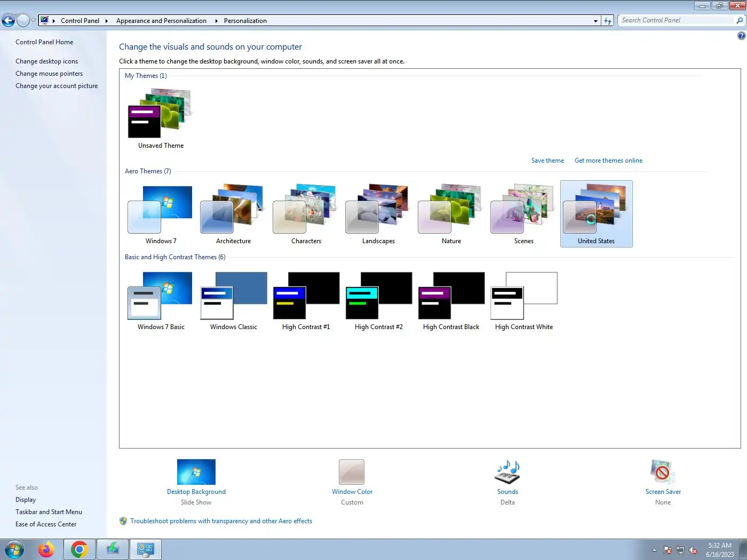Image resolution: width=747 pixels, height=560 pixels.
Task: Pick the Nature theme
Action: (451, 214)
